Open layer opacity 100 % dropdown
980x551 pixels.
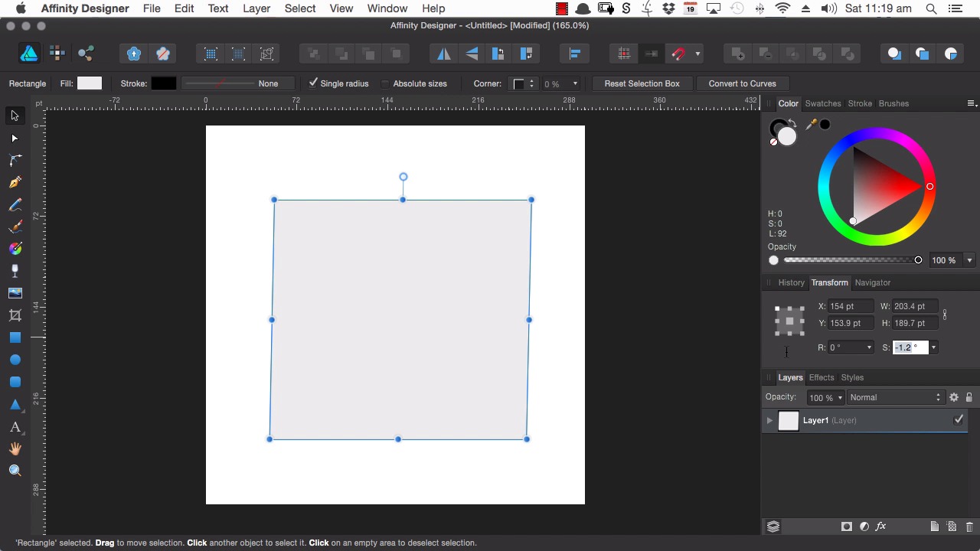point(825,397)
